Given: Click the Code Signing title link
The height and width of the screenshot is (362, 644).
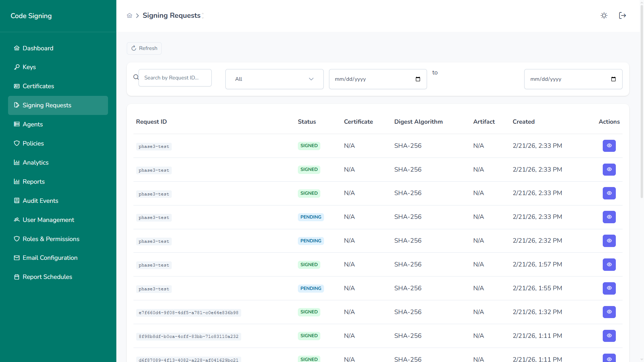Looking at the screenshot, I should tap(31, 16).
